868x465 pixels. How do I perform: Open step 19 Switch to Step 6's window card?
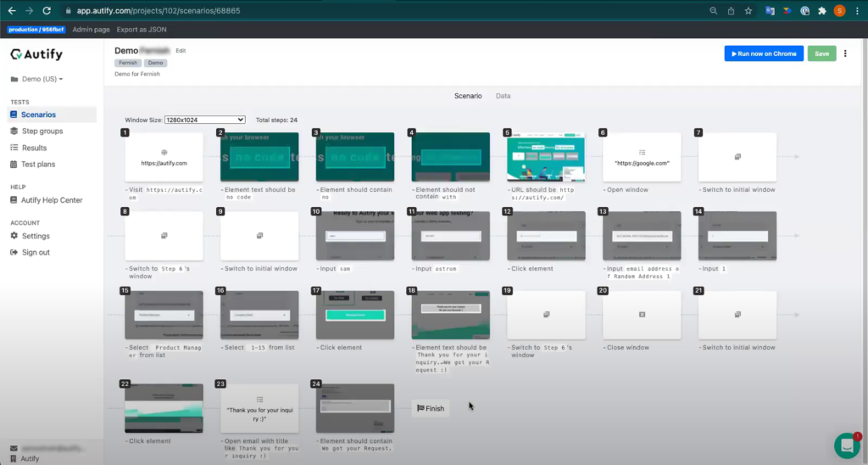(547, 315)
